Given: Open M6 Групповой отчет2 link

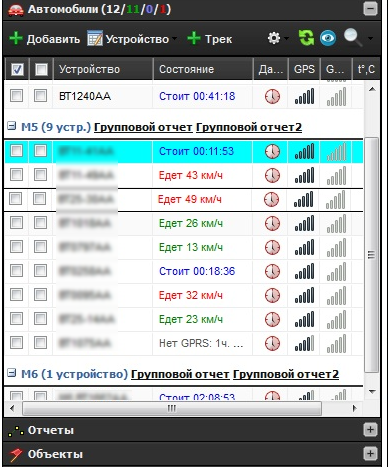Looking at the screenshot, I should pyautogui.click(x=286, y=374).
